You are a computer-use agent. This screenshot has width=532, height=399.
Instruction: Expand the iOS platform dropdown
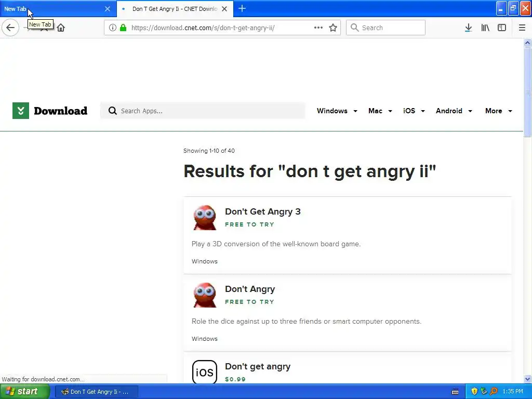click(x=414, y=111)
